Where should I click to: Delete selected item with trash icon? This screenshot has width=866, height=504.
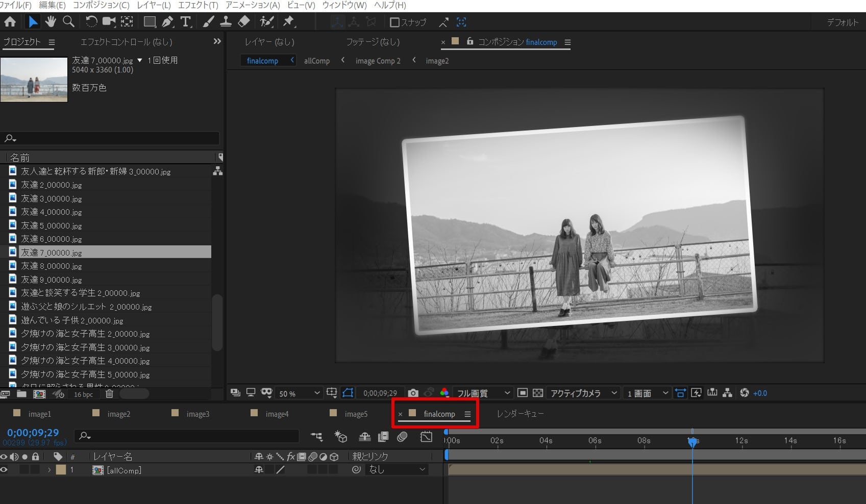pyautogui.click(x=109, y=394)
